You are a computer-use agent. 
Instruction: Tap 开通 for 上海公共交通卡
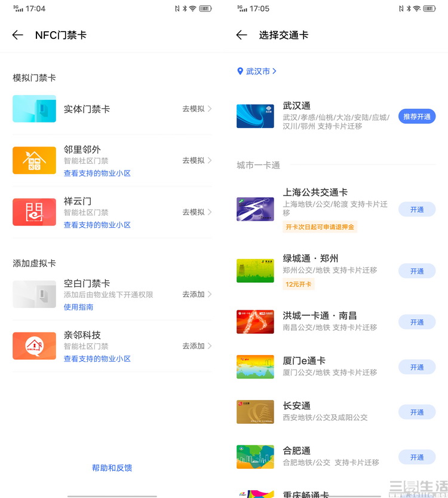click(417, 210)
